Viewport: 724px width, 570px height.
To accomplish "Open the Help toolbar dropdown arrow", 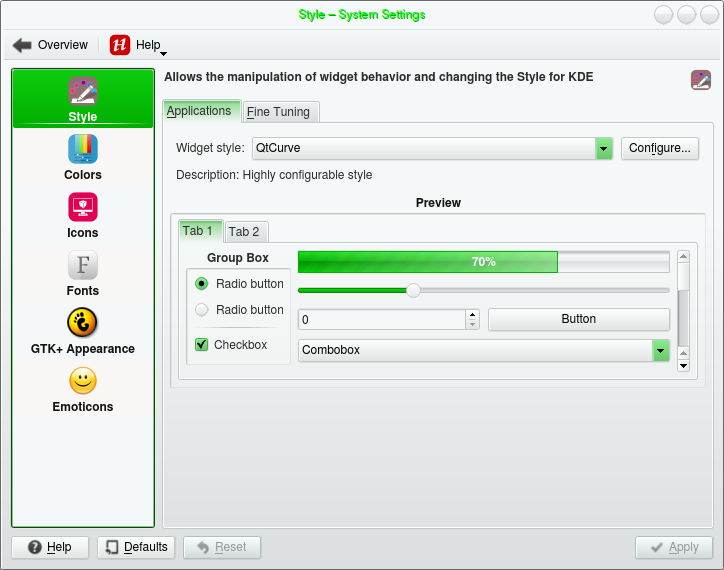I will pyautogui.click(x=163, y=54).
